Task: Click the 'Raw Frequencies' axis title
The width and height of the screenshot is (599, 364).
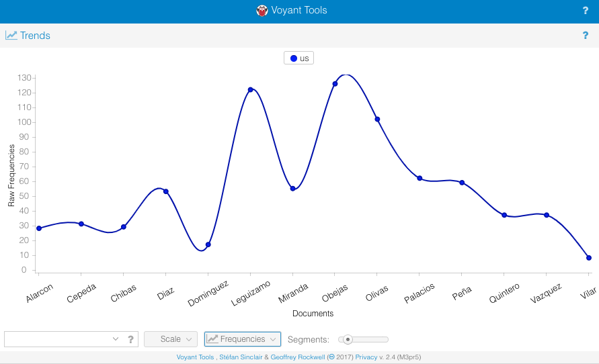Action: click(x=11, y=175)
